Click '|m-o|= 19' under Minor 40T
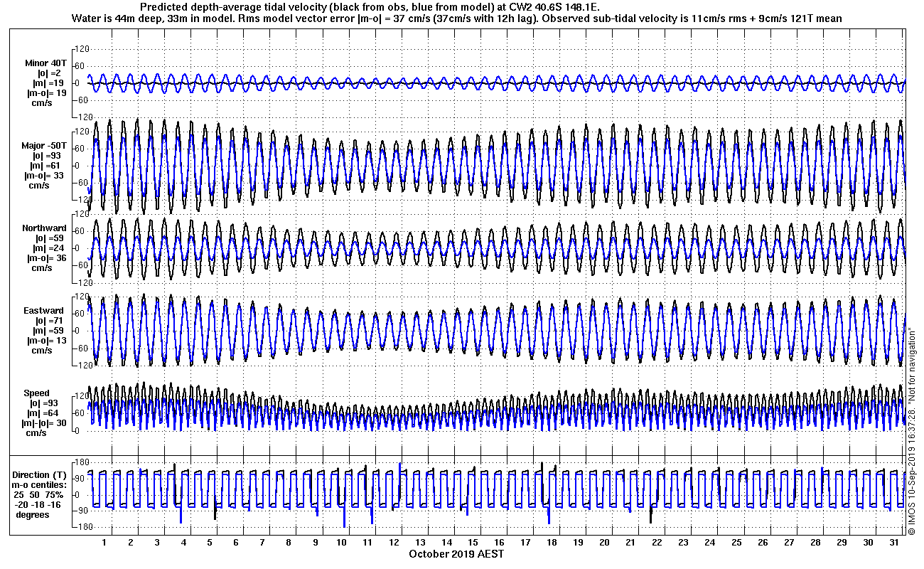Screen dimensions: 924x569 tap(46, 93)
